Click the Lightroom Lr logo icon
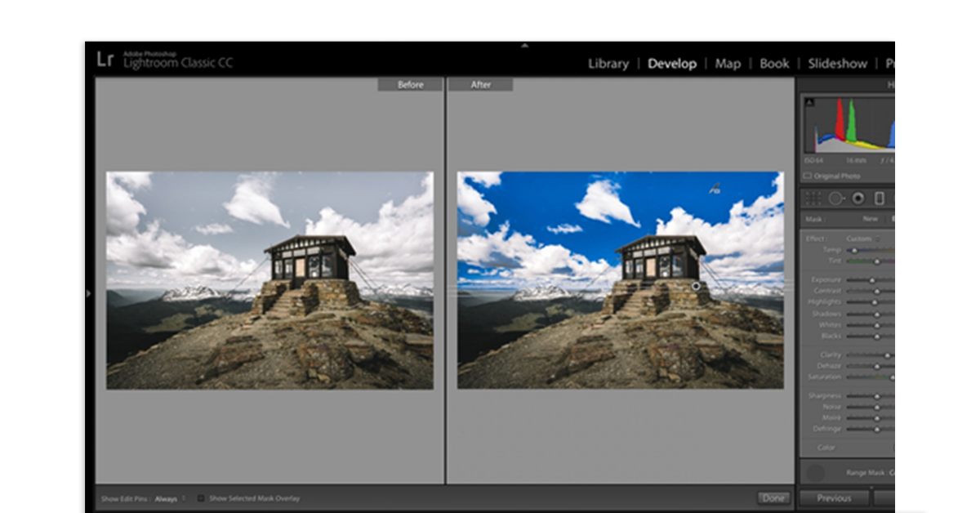Screen dimensions: 980x513 [x=105, y=60]
